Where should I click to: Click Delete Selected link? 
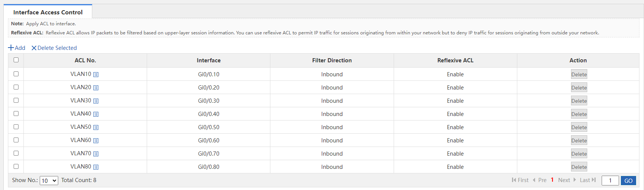click(x=54, y=48)
